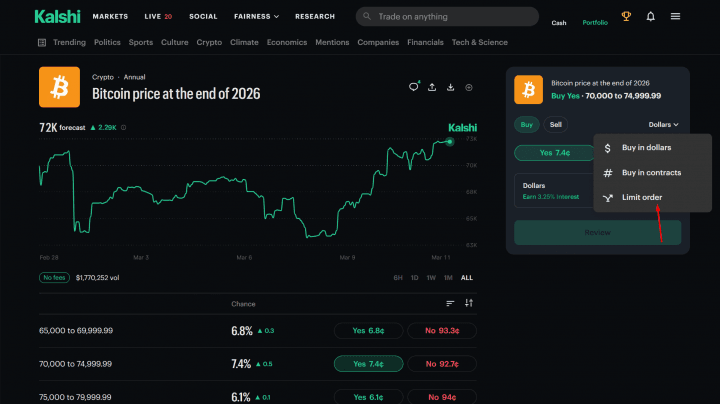Open notifications bell
Screen dimensions: 720x404
pyautogui.click(x=651, y=17)
